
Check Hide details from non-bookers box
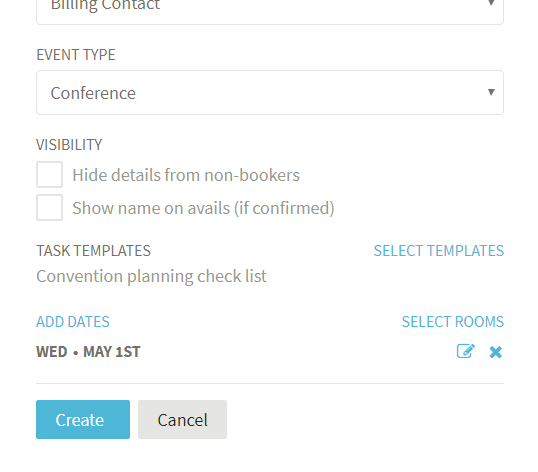[x=49, y=175]
